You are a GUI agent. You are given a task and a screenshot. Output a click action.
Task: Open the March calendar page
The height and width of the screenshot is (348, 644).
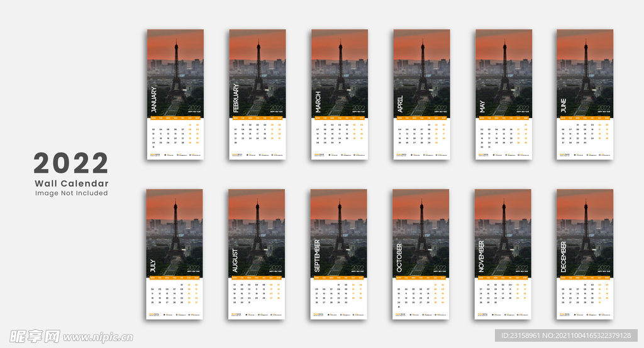pos(340,94)
